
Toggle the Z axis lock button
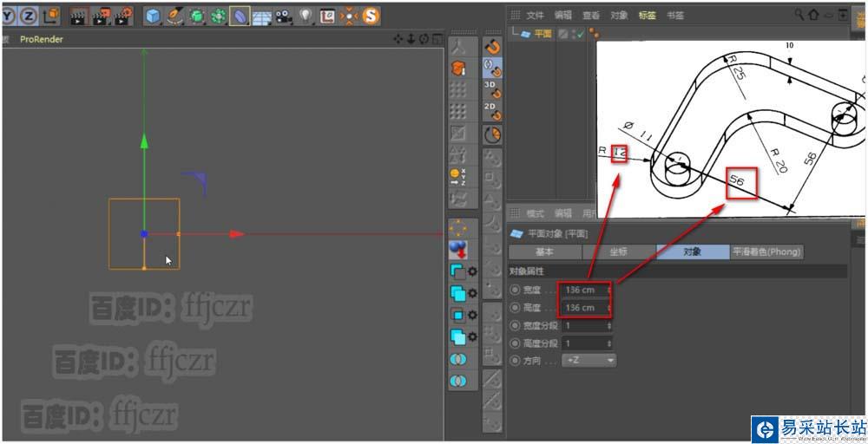[x=28, y=16]
